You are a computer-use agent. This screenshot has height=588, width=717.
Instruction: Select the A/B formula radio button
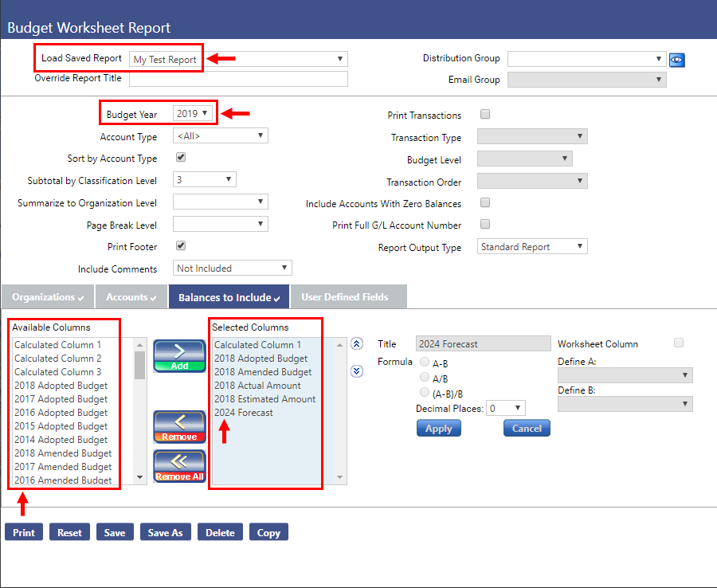tap(425, 377)
